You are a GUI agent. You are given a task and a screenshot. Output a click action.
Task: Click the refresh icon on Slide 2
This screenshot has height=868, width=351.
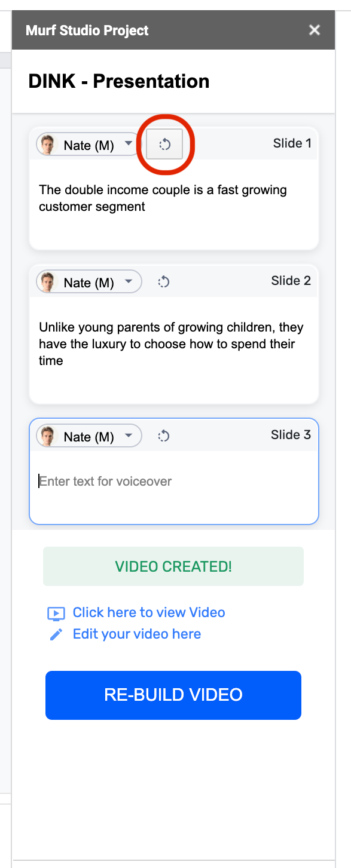(x=164, y=282)
